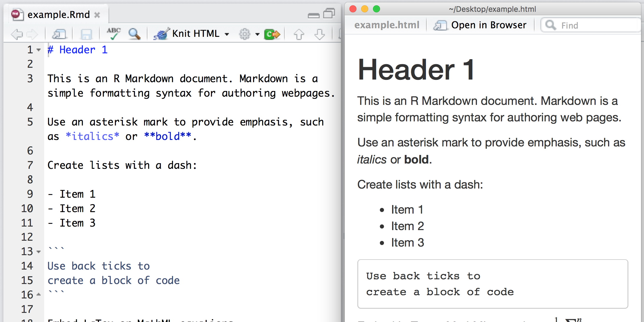Viewport: 644px width, 322px height.
Task: Click the back navigation arrow in editor toolbar
Action: 17,34
